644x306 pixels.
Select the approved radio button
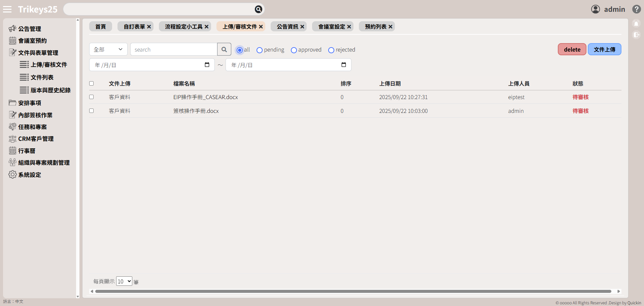click(294, 50)
